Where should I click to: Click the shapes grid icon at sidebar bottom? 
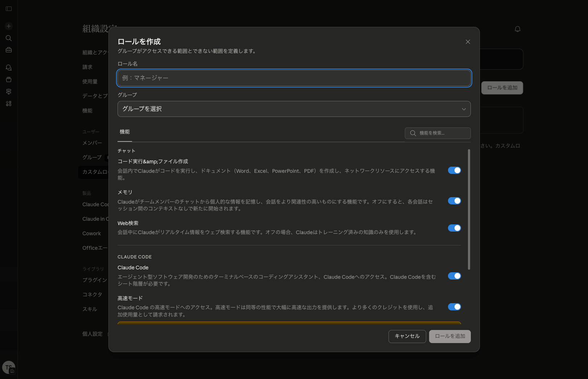[x=8, y=103]
